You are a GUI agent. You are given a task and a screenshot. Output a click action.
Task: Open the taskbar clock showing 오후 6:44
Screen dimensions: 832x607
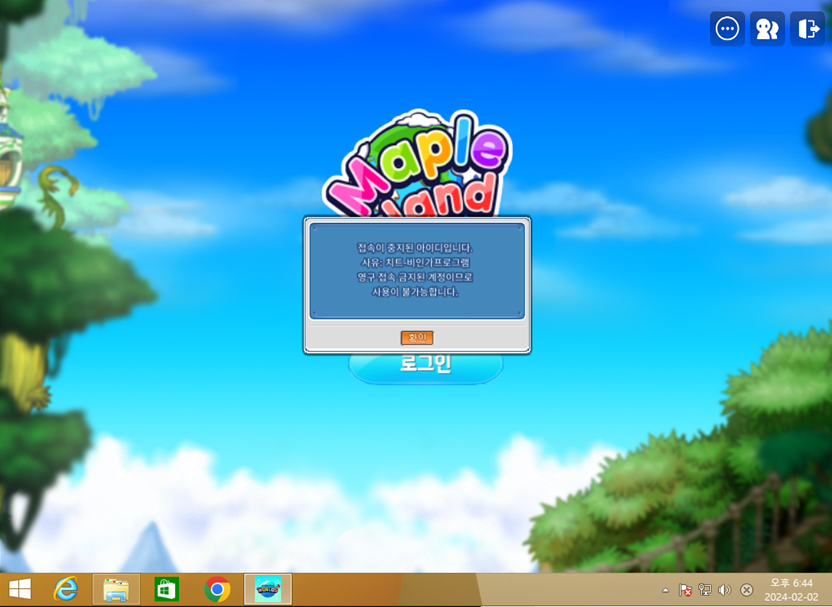[791, 583]
